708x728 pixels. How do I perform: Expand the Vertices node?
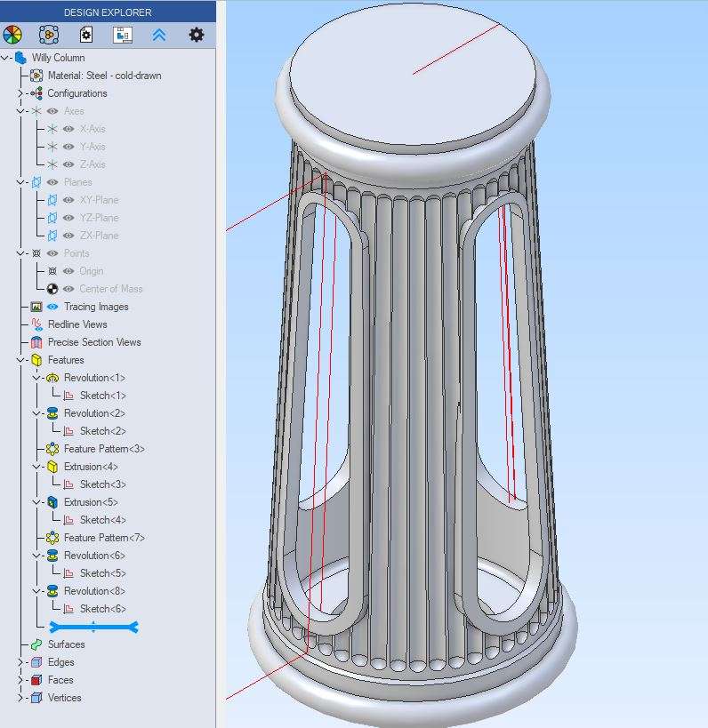pos(20,698)
